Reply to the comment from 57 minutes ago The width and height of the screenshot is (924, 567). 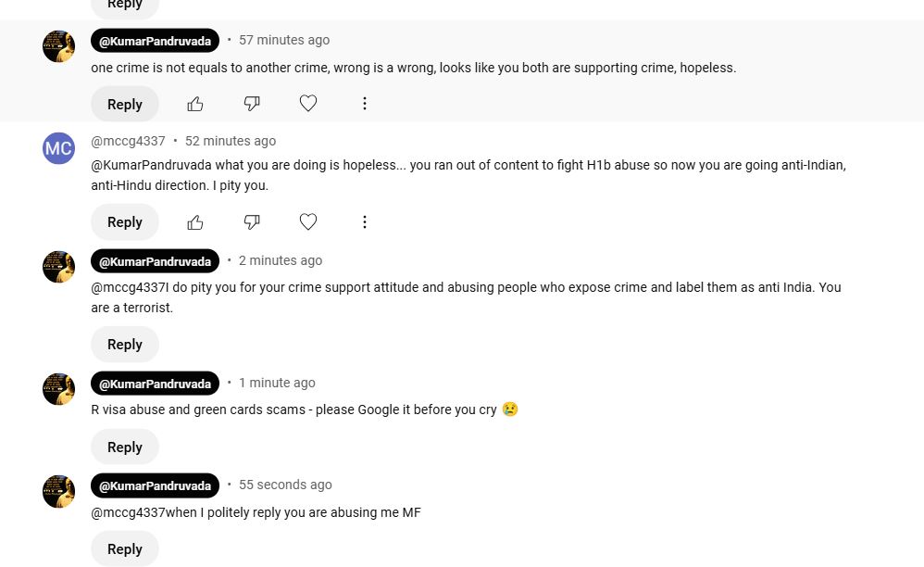pyautogui.click(x=125, y=104)
